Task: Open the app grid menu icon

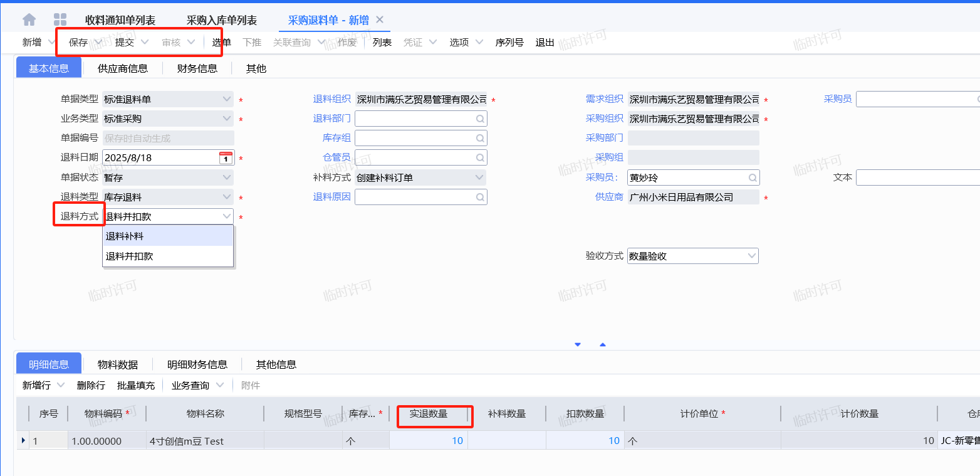Action: (60, 20)
